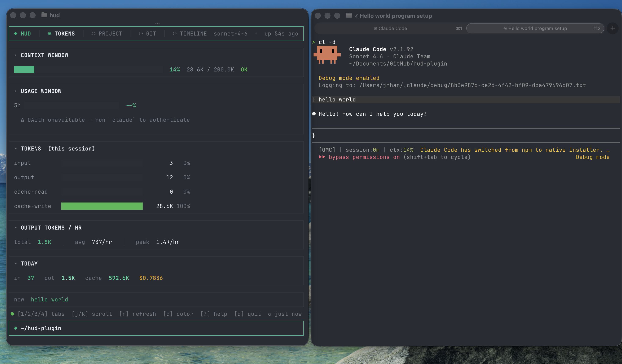Click the refresh icon next to just now
622x364 pixels.
(x=269, y=314)
